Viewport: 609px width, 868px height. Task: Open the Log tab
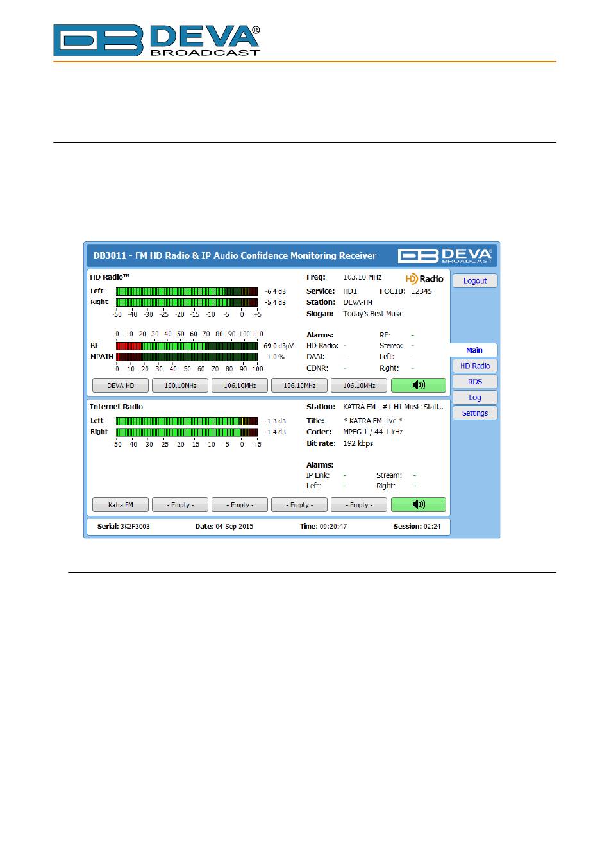click(x=475, y=397)
